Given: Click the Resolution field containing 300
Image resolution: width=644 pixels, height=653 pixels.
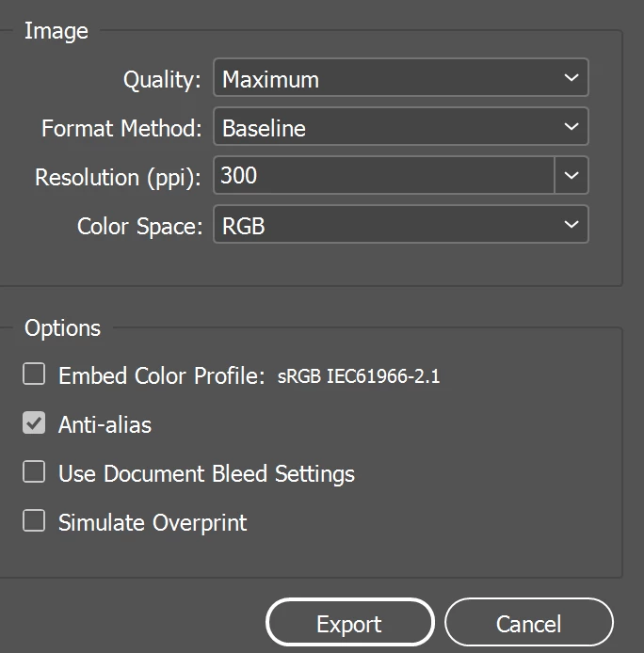Looking at the screenshot, I should 383,176.
